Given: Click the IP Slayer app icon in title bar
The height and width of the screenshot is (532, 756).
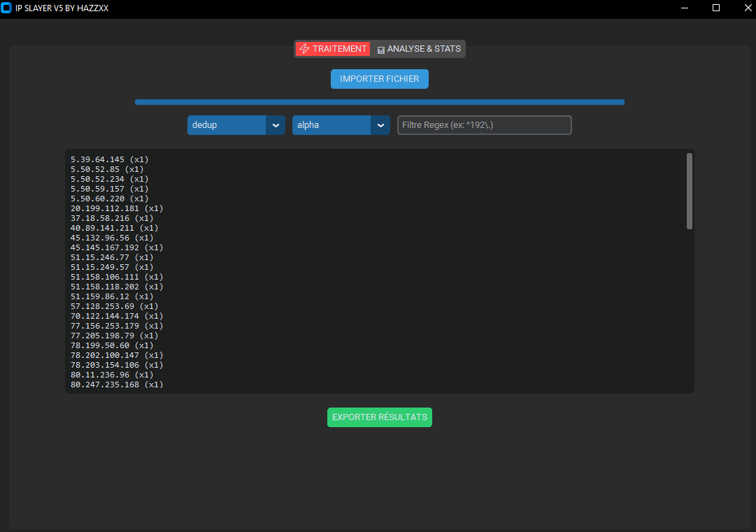Looking at the screenshot, I should 6,8.
